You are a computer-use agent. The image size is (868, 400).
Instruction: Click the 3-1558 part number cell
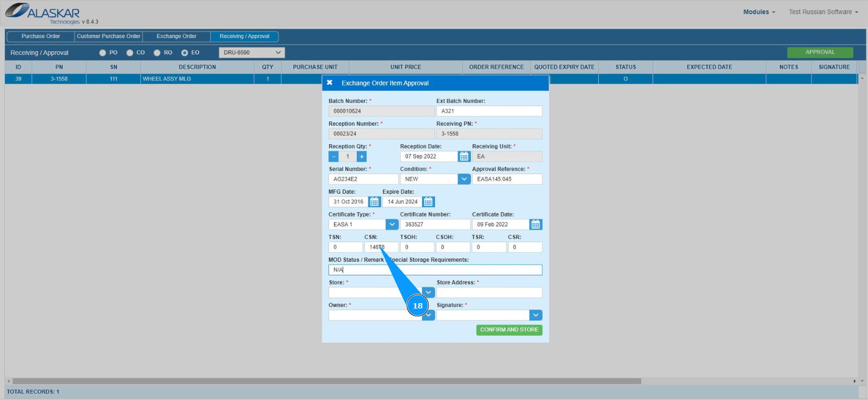pyautogui.click(x=59, y=79)
